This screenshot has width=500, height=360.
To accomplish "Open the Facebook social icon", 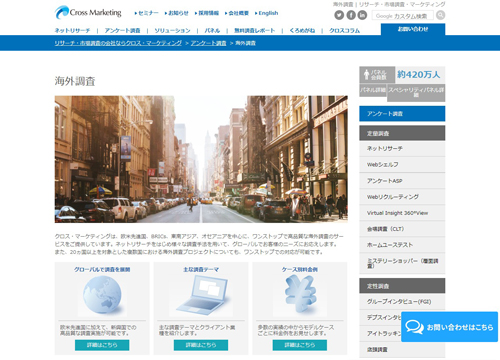I will [351, 15].
